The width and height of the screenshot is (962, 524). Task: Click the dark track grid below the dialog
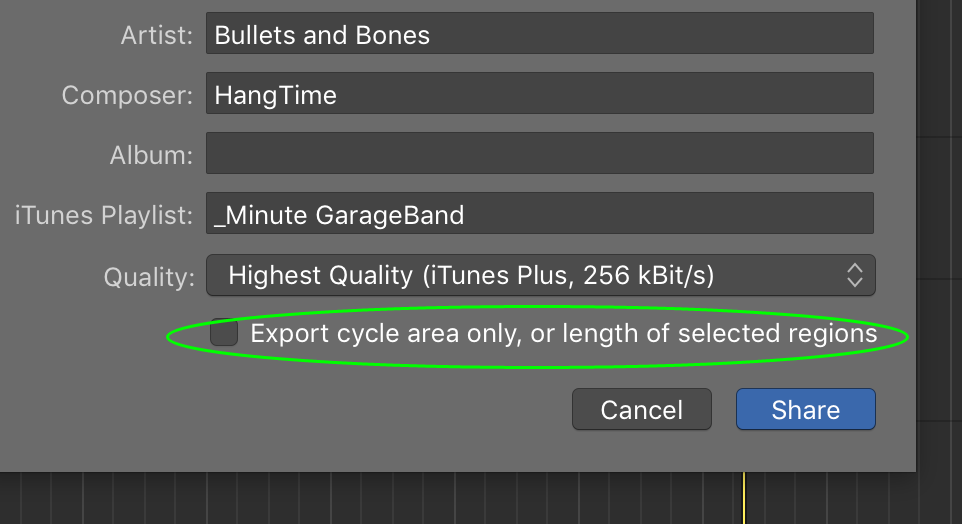click(400, 500)
